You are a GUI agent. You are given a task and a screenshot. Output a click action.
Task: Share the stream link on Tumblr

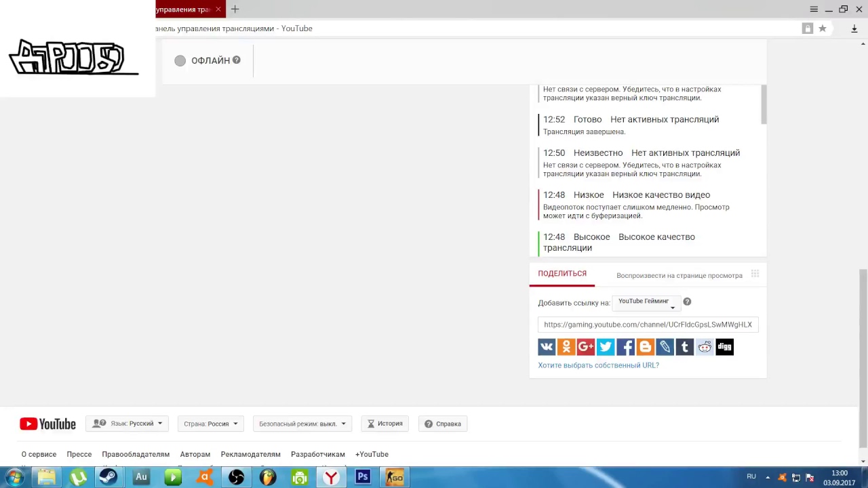pos(685,347)
